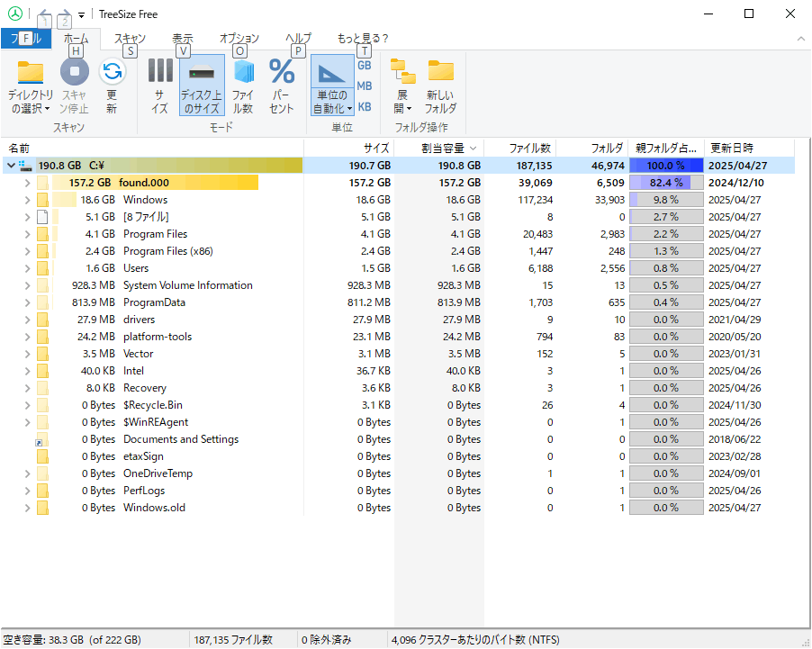Select the System Volume Information row
This screenshot has height=649, width=812.
398,285
